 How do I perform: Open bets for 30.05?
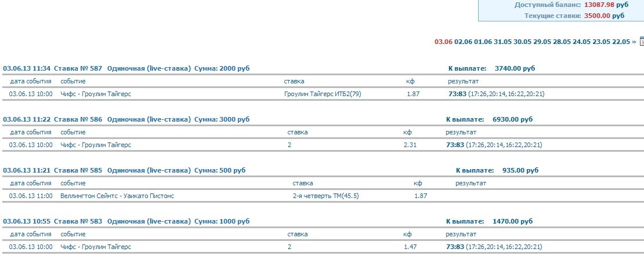click(522, 42)
